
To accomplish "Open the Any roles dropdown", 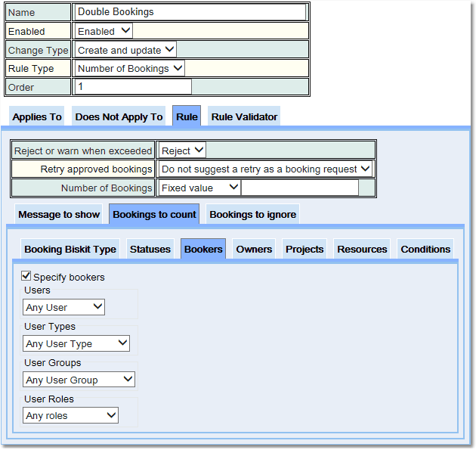I will tap(71, 415).
